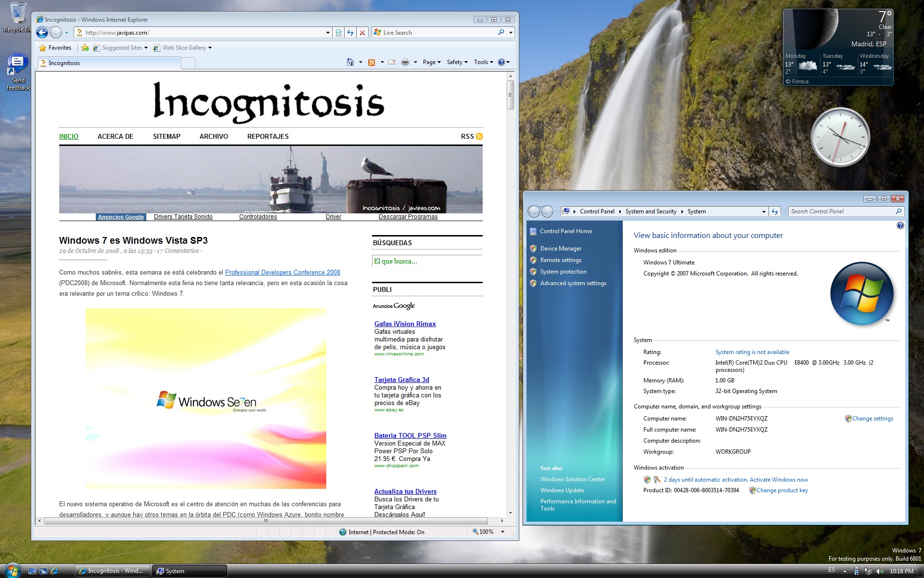Click the Search Control Panel field
Viewport: 924px width, 578px height.
tap(846, 211)
